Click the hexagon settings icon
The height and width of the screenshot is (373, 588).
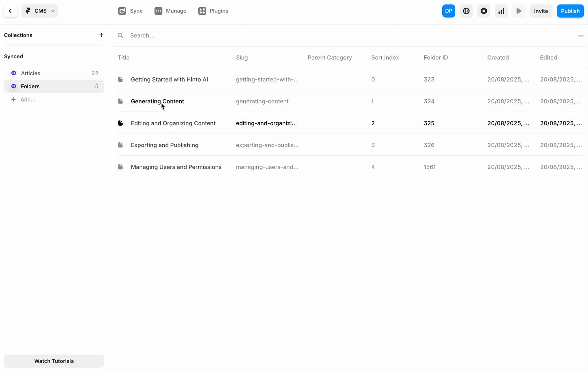(484, 11)
